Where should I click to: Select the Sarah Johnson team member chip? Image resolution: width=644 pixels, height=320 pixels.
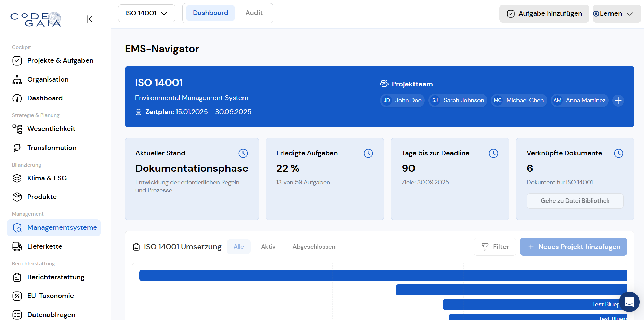click(458, 100)
